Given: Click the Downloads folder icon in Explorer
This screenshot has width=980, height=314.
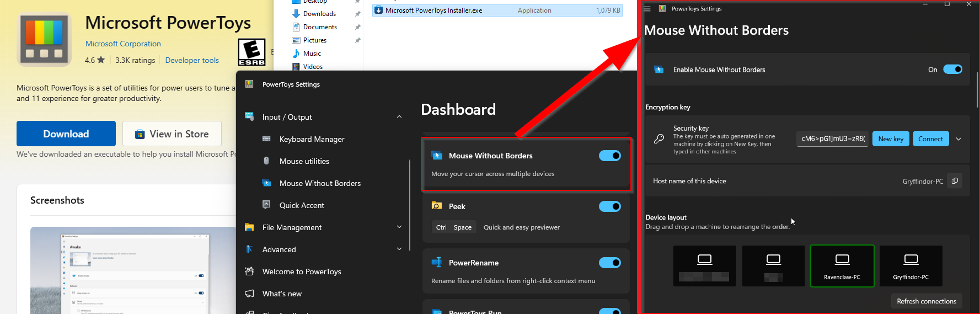Looking at the screenshot, I should coord(296,13).
